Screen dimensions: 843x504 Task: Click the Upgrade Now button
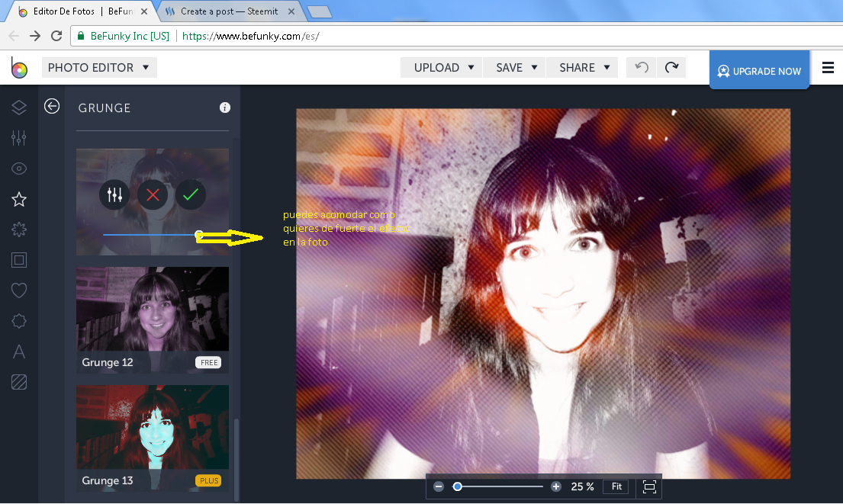pos(759,70)
